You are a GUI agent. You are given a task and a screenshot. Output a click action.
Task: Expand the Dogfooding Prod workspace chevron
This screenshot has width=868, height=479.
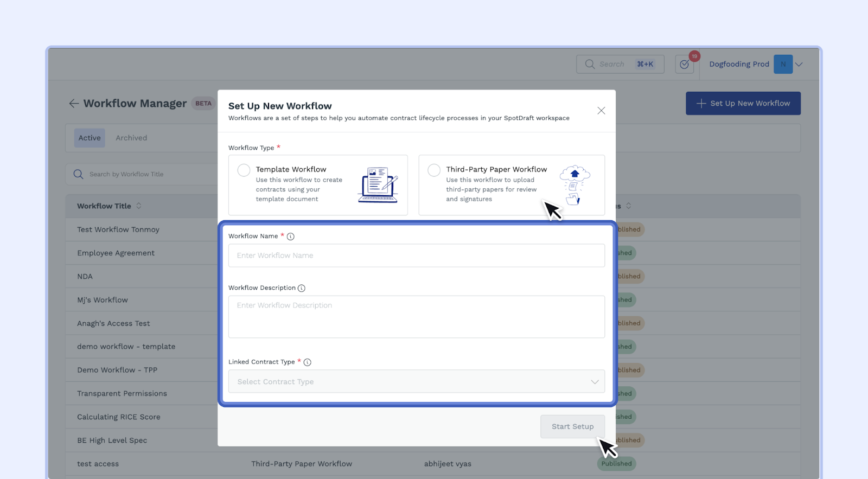(799, 64)
